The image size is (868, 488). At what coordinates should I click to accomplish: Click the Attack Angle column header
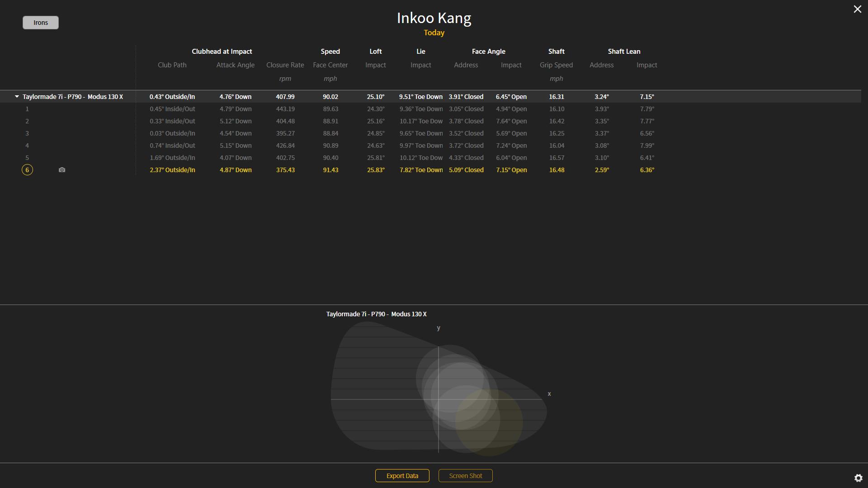[x=236, y=65]
